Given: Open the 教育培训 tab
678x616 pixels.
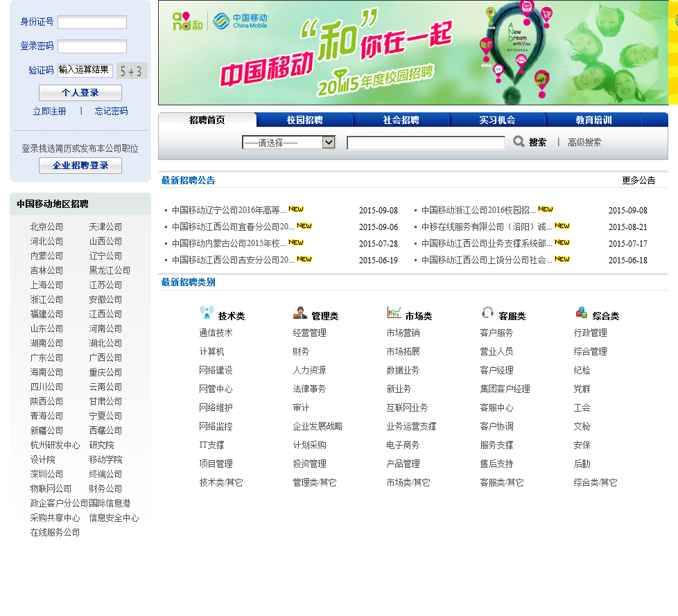Looking at the screenshot, I should (x=593, y=120).
